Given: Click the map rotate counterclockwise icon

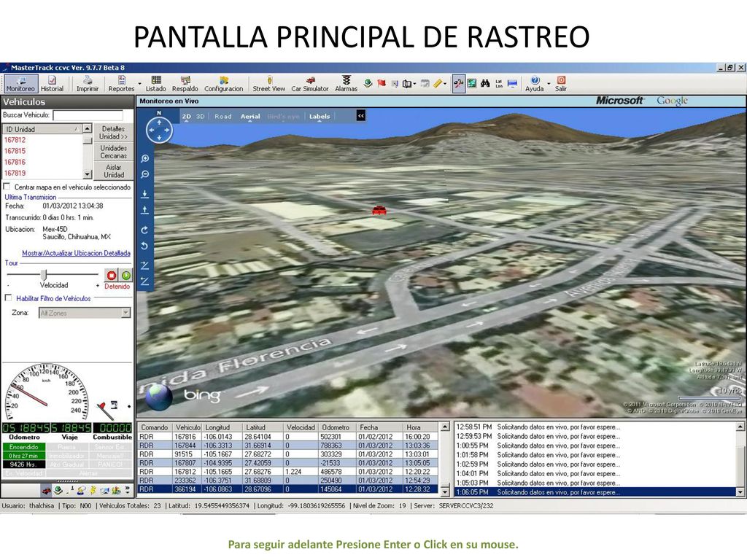Looking at the screenshot, I should pyautogui.click(x=145, y=246).
